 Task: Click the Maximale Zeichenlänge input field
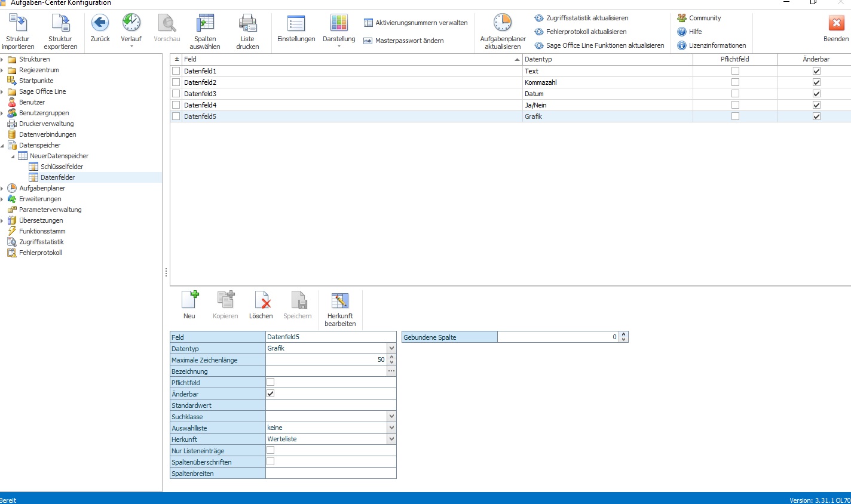coord(326,359)
